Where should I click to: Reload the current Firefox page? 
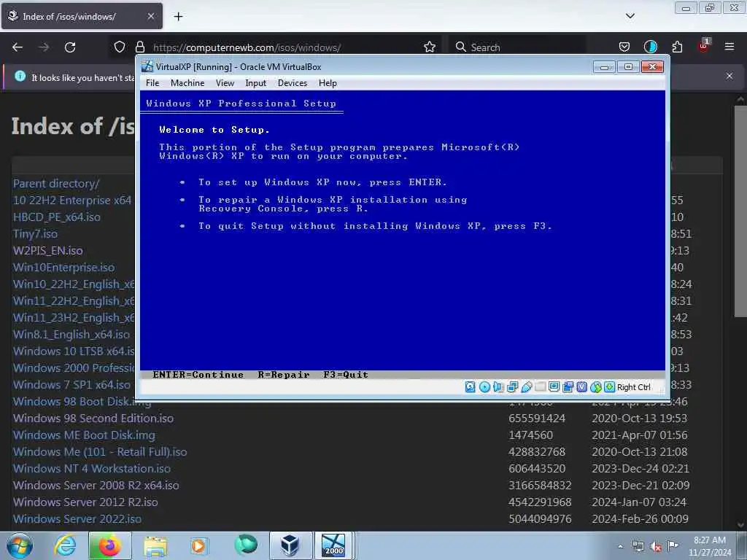[x=70, y=47]
